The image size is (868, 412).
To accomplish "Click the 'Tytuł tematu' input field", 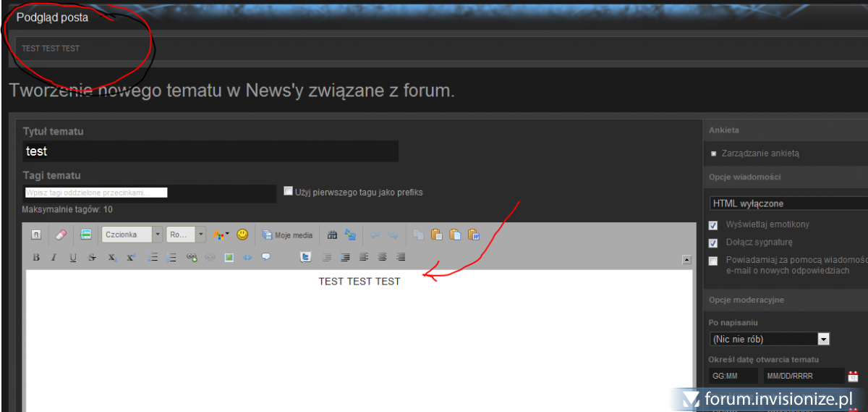I will point(210,151).
